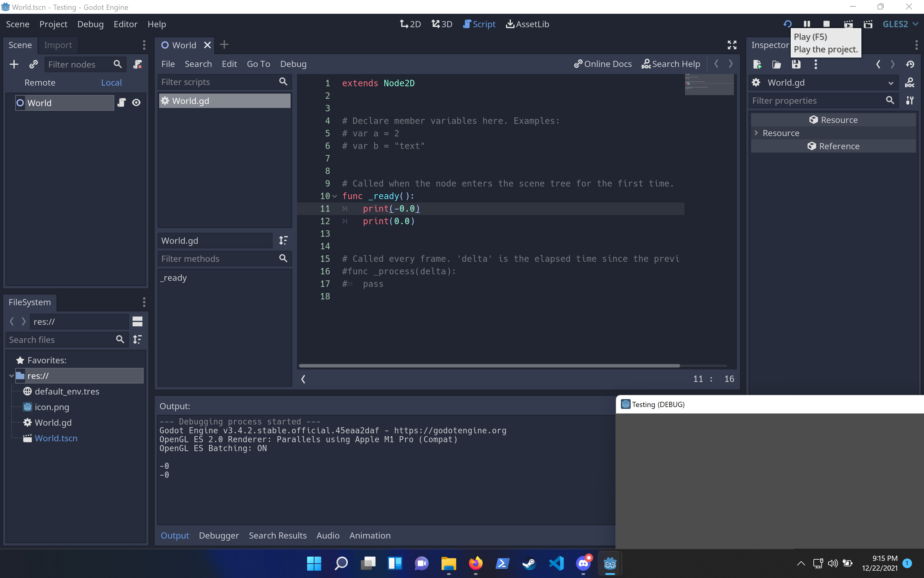Switch to the Import tab
Screen dimensions: 924x578
coord(58,45)
